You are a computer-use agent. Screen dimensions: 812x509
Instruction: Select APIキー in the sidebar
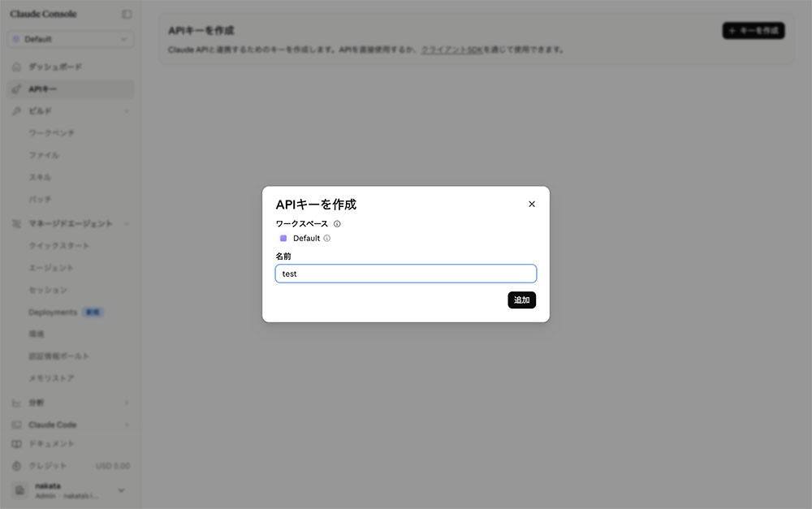point(71,89)
